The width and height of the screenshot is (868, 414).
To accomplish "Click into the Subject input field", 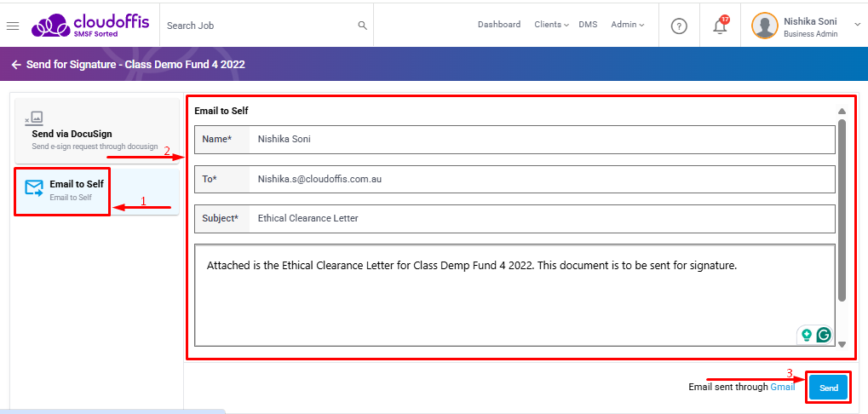I will pos(542,218).
